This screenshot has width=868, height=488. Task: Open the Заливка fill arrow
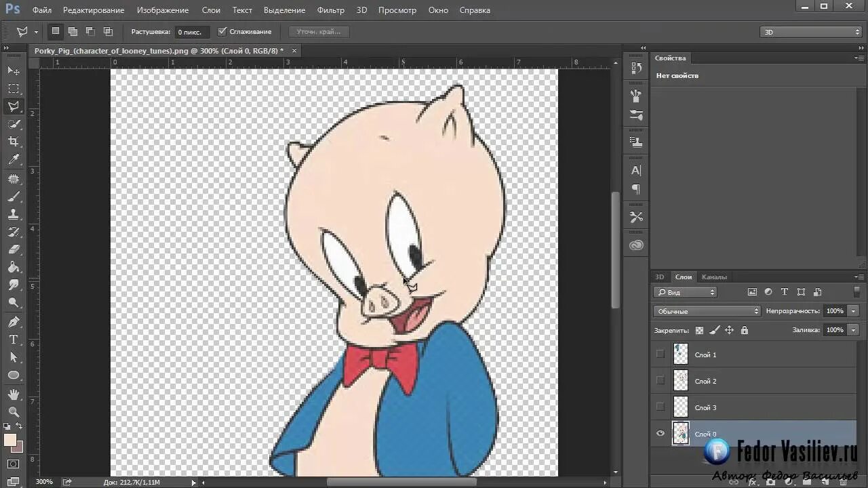(x=853, y=329)
